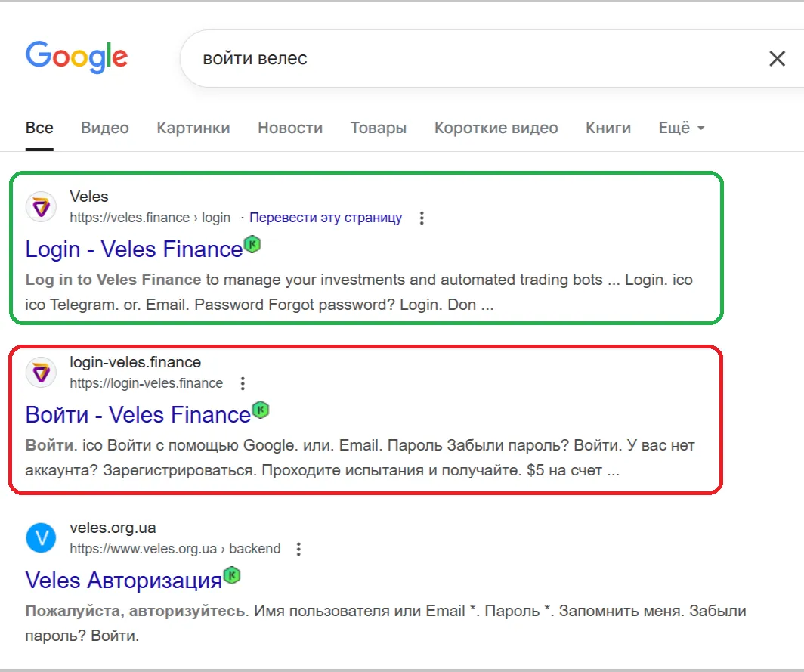Click the Veles favicon on the first result
The image size is (804, 672).
pos(41,206)
